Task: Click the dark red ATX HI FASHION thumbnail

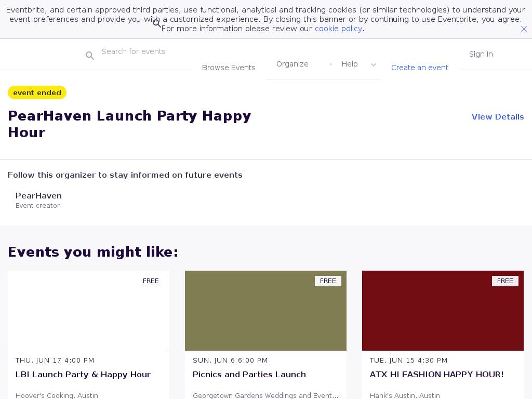Action: click(443, 311)
